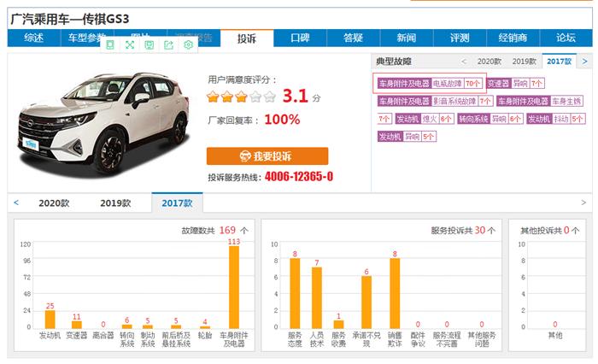Click the 113 bar for 车身附件及电器
598x364 pixels.
click(234, 287)
